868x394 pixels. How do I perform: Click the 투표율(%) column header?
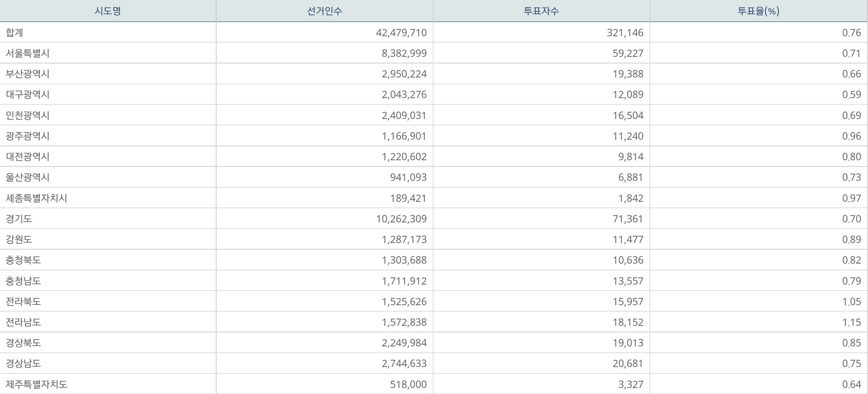click(x=758, y=11)
